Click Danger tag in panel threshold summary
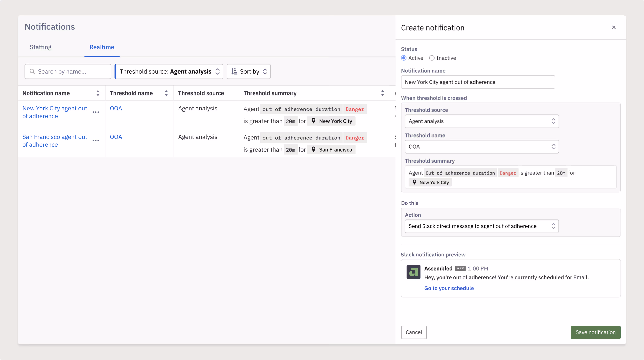 click(x=508, y=173)
